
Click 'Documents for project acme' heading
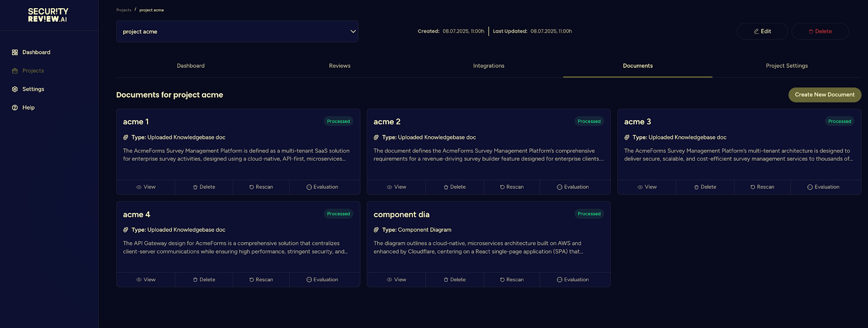click(x=169, y=94)
